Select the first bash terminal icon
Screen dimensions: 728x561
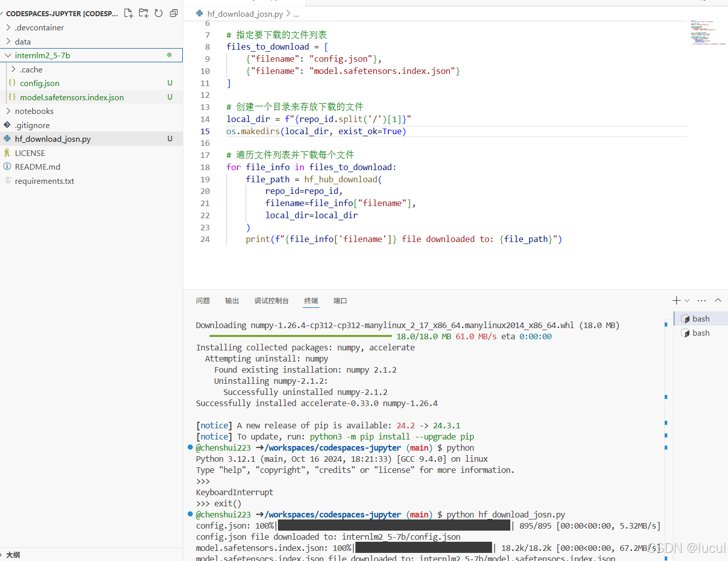(685, 318)
